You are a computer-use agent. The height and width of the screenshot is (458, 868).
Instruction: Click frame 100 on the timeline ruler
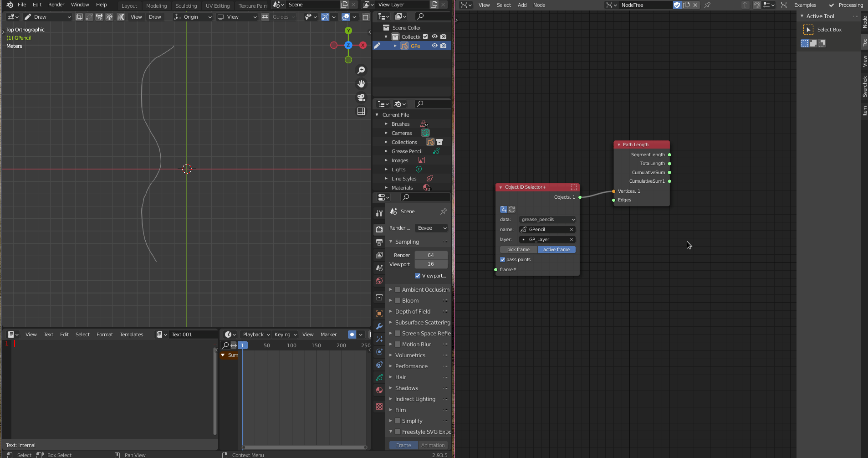pos(292,345)
